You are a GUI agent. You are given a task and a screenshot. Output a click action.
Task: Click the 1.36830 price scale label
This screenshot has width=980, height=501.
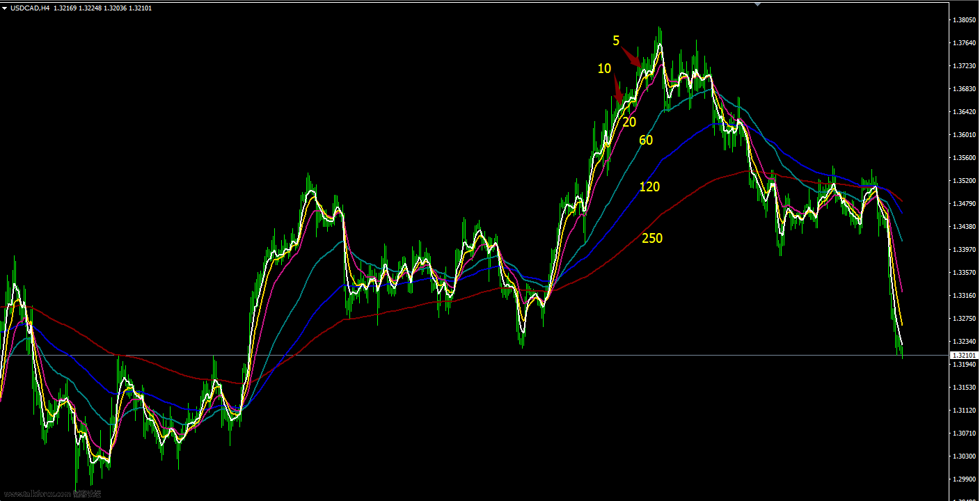965,89
